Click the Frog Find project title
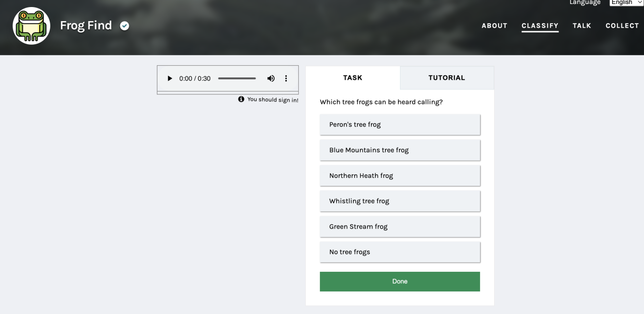The width and height of the screenshot is (644, 314). coord(86,26)
